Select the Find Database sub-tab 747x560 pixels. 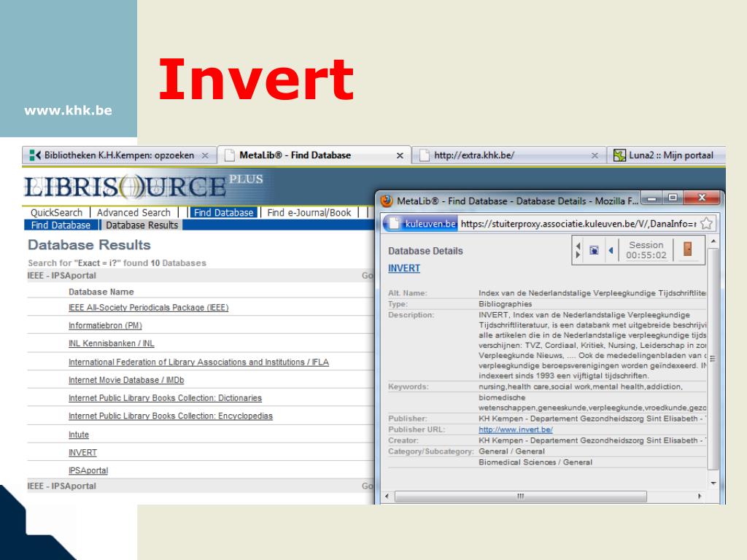(61, 225)
